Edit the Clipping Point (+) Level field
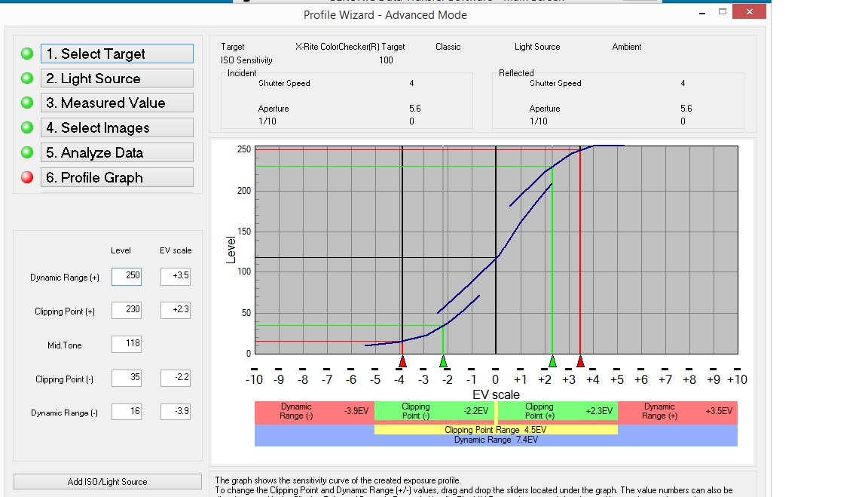Screen dimensions: 868x497 coord(127,310)
